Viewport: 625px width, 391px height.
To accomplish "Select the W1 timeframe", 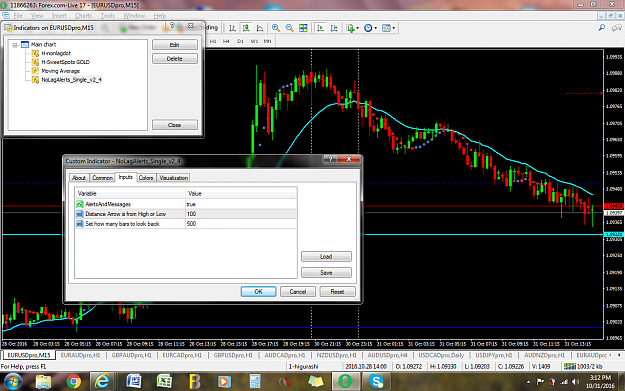I will 254,41.
